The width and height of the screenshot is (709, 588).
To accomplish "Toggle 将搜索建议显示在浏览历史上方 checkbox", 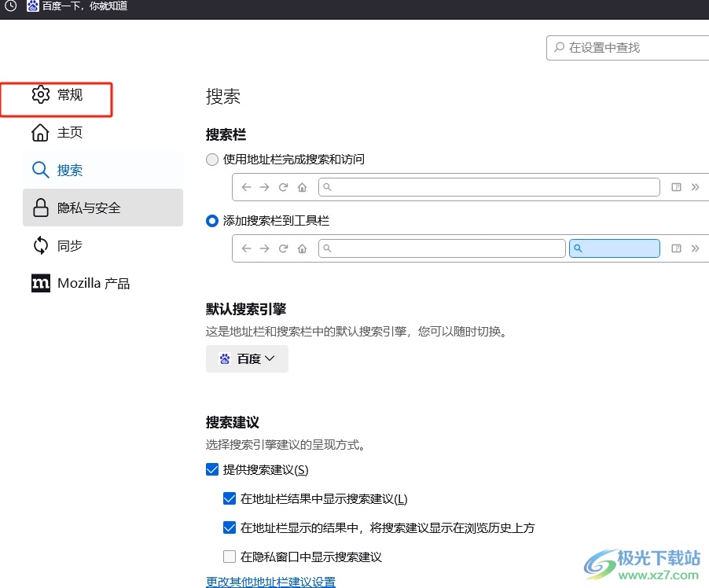I will 230,527.
